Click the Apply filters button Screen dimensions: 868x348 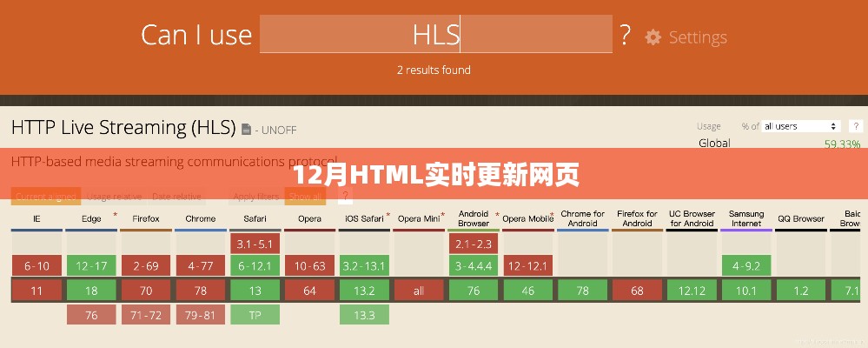[255, 196]
